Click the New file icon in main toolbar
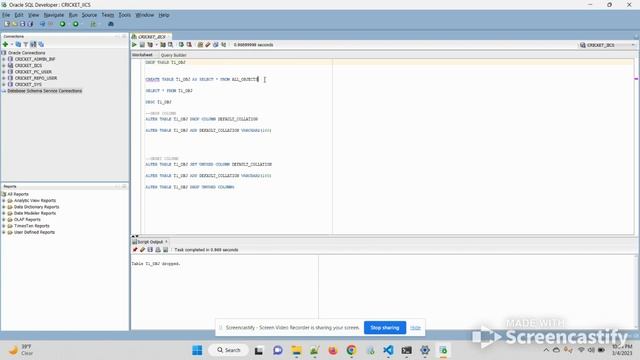 pos(7,24)
